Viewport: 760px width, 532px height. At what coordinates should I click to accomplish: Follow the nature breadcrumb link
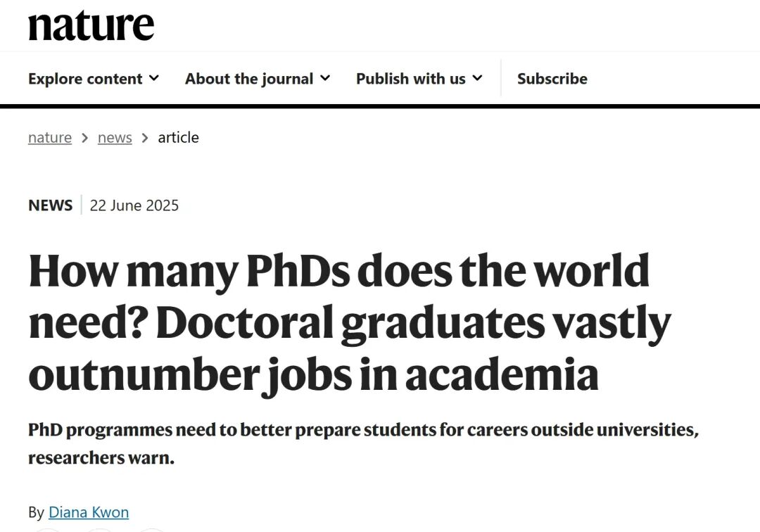(x=50, y=138)
